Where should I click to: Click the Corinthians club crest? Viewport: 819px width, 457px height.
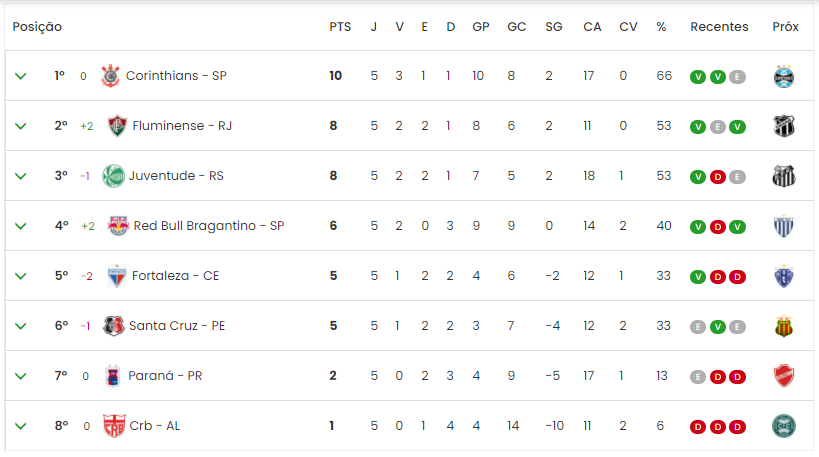[x=110, y=76]
